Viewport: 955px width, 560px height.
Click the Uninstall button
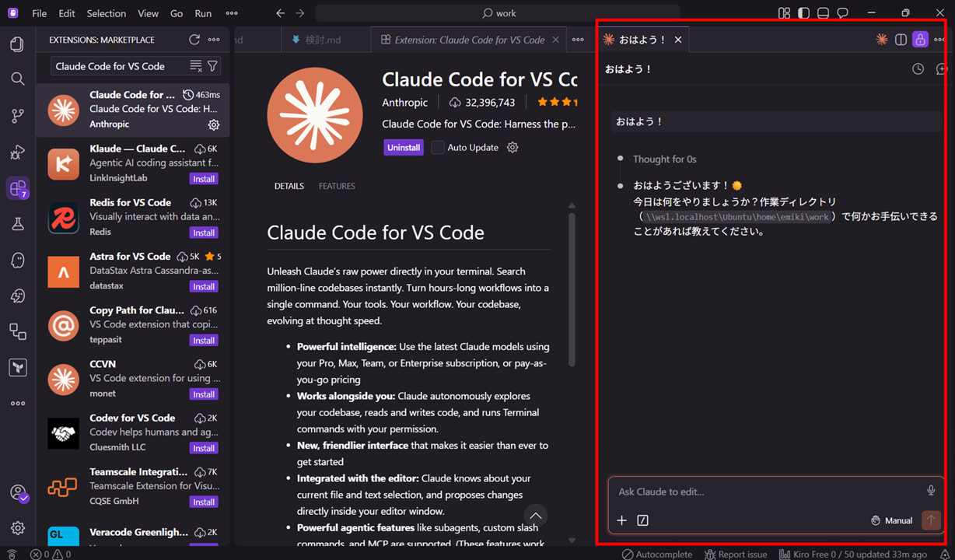(404, 148)
